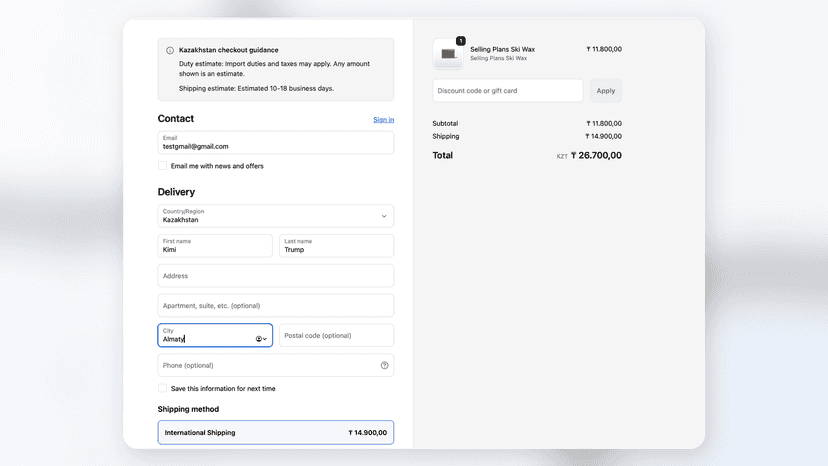Click the phone help question-mark icon
The width and height of the screenshot is (828, 466).
pyautogui.click(x=384, y=365)
